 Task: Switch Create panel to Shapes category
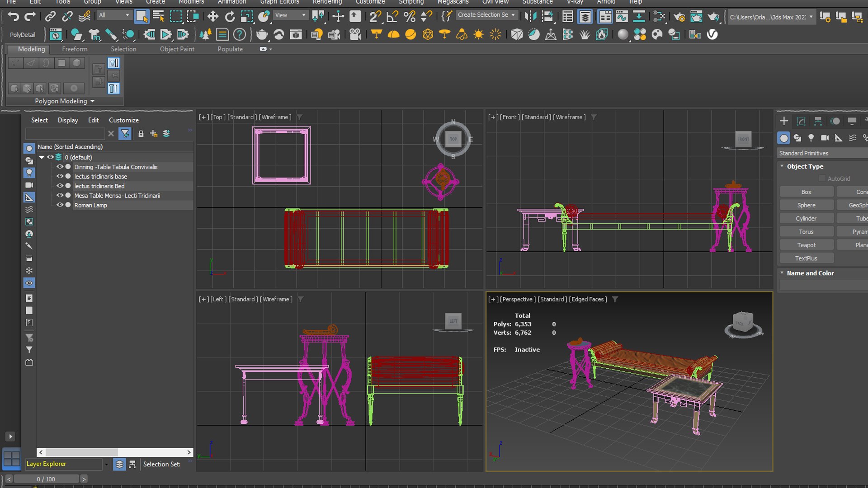click(x=797, y=138)
